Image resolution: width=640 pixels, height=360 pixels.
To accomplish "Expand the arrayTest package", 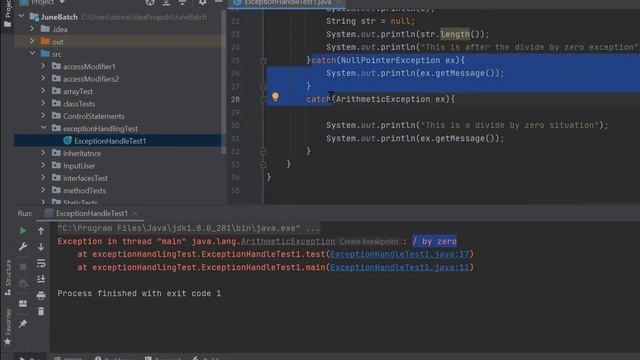I will [x=43, y=91].
